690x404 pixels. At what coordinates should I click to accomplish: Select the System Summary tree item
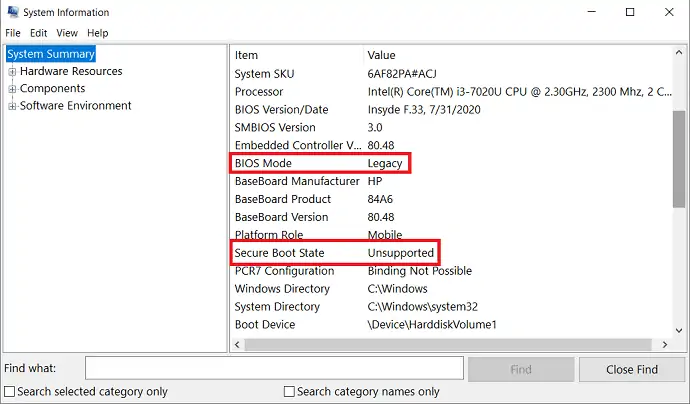click(x=51, y=54)
